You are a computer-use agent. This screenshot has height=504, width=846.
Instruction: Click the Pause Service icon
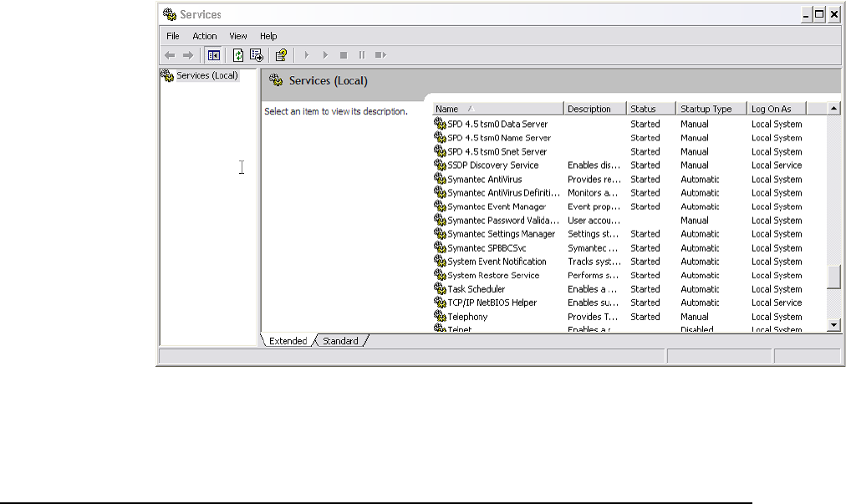click(362, 55)
